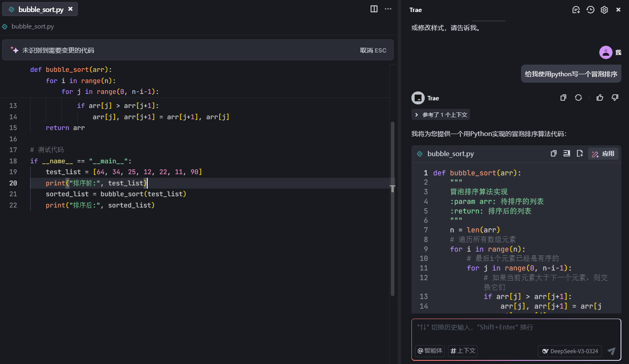
Task: Apply the code with the 应用 button
Action: click(x=603, y=153)
